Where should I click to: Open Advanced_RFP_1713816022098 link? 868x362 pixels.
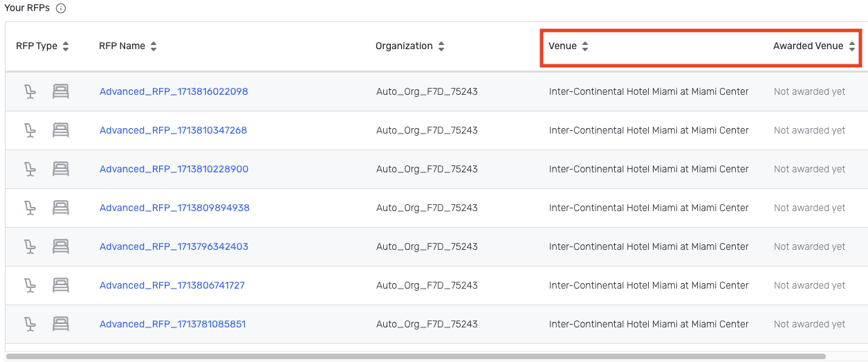[174, 91]
